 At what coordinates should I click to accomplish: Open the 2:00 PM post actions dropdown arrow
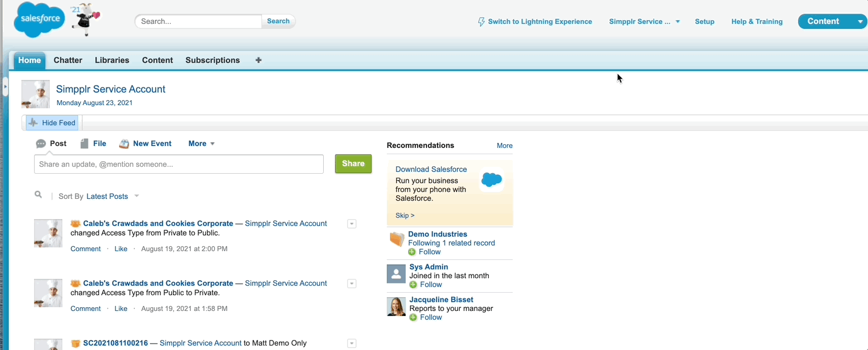click(352, 223)
